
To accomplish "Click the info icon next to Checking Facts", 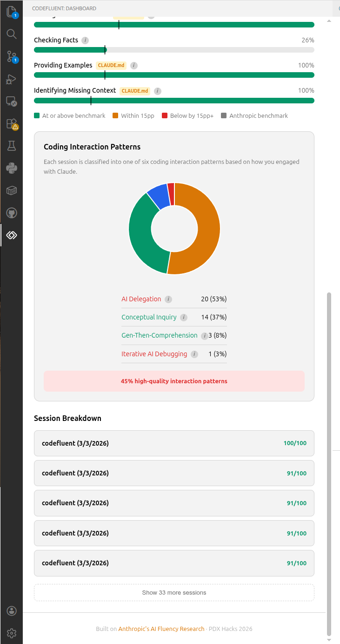I will click(x=85, y=40).
